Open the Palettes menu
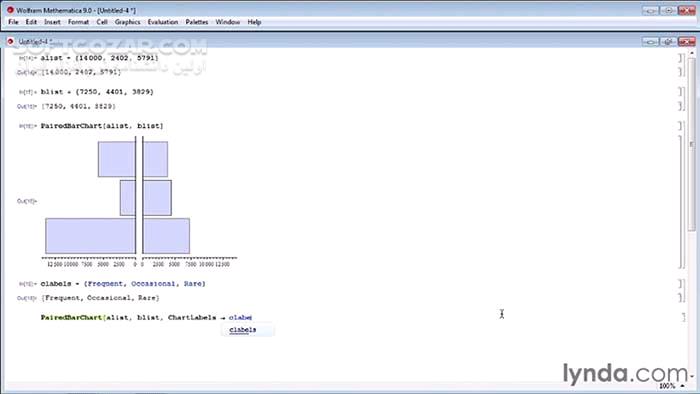This screenshot has height=394, width=700. pyautogui.click(x=197, y=22)
